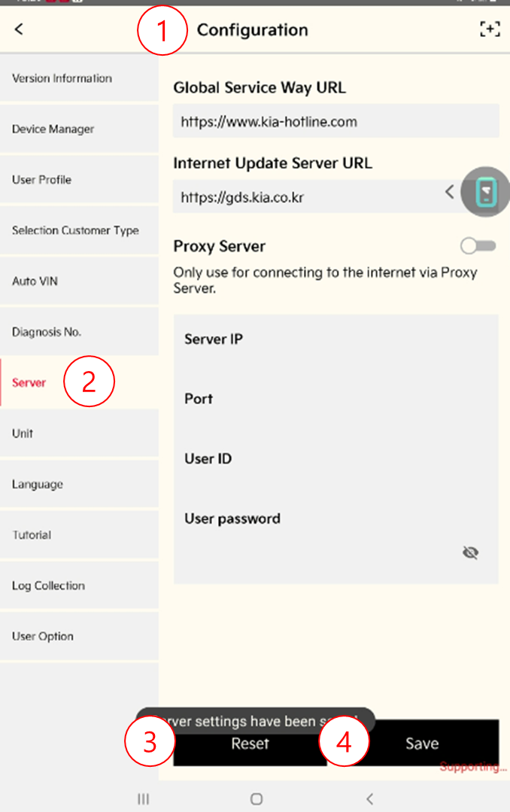Screen dimensions: 510x812
Task: Tap the Android recent apps button
Action: (x=144, y=799)
